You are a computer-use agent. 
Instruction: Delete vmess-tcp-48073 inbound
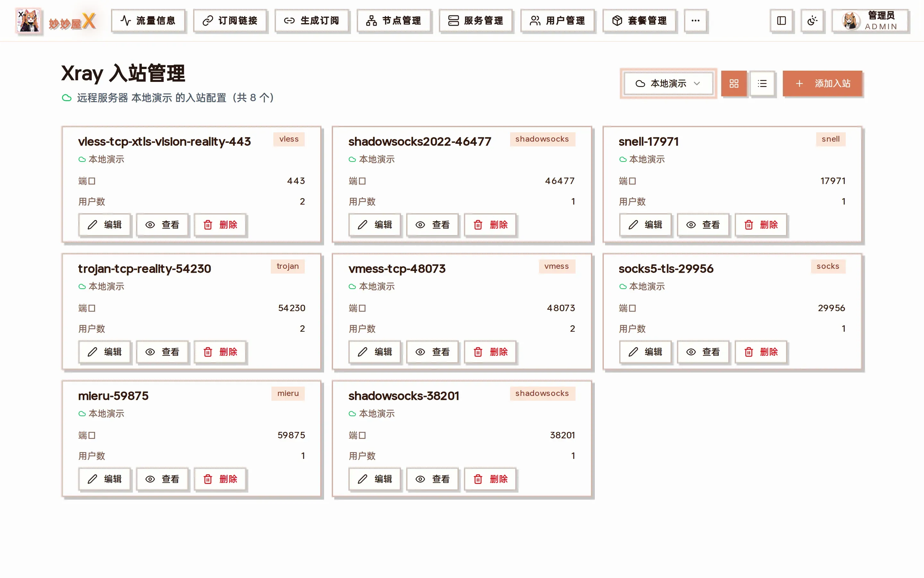pyautogui.click(x=490, y=352)
